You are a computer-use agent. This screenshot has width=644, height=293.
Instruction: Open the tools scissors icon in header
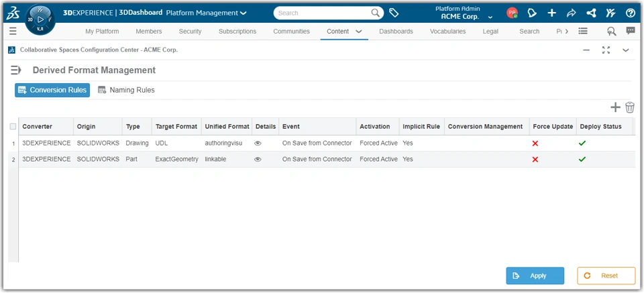610,13
